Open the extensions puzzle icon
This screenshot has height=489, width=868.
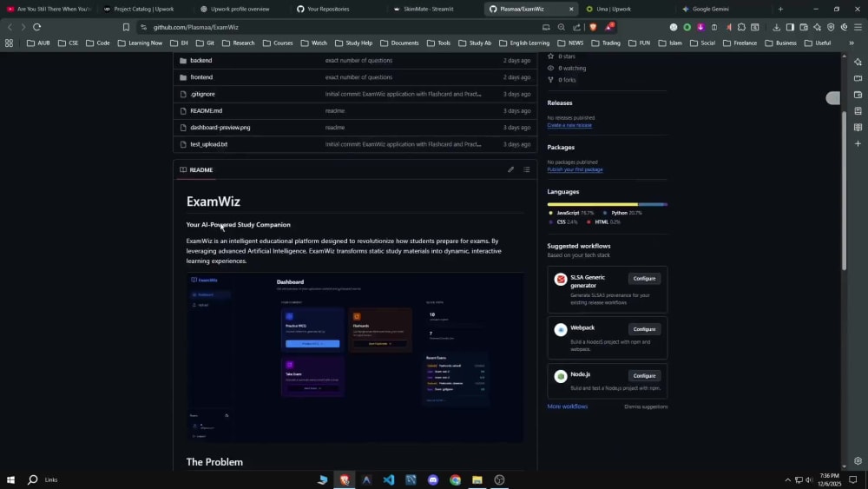pos(741,27)
